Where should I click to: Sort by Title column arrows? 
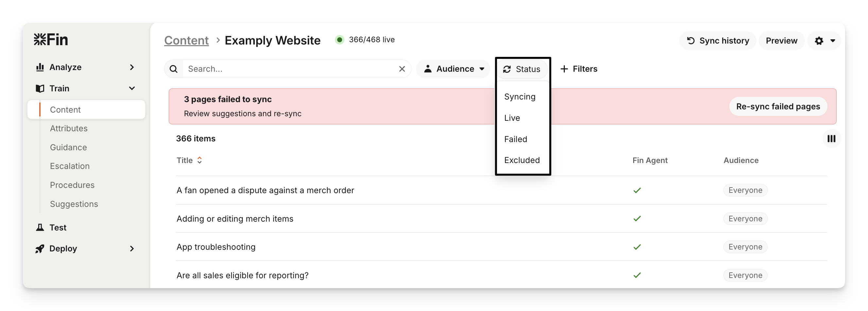pyautogui.click(x=200, y=160)
